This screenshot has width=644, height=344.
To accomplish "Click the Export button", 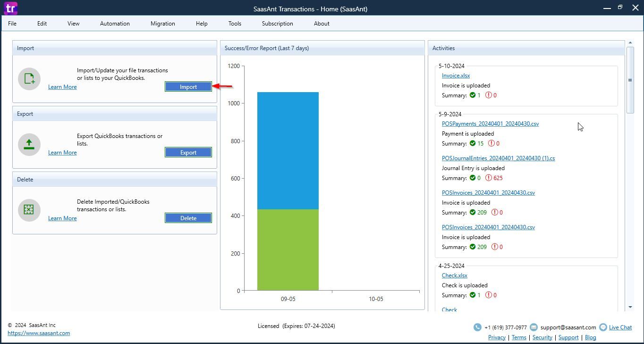I will [x=188, y=152].
